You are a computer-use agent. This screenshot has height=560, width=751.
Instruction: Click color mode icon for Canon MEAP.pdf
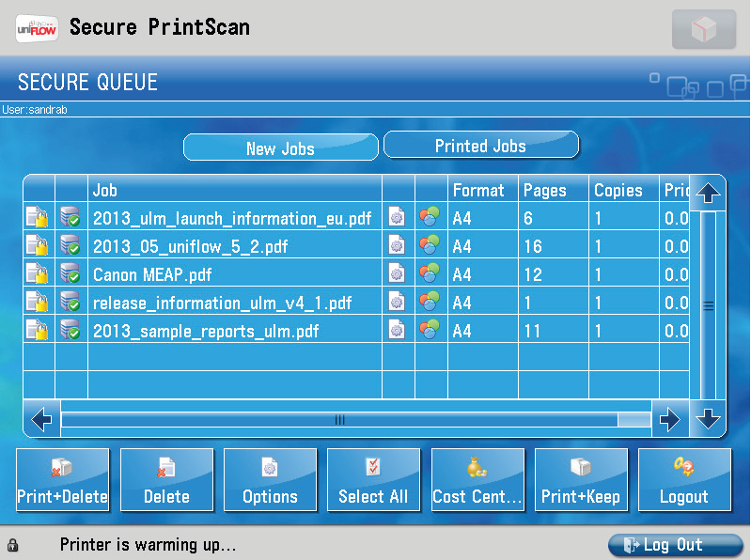pos(430,272)
